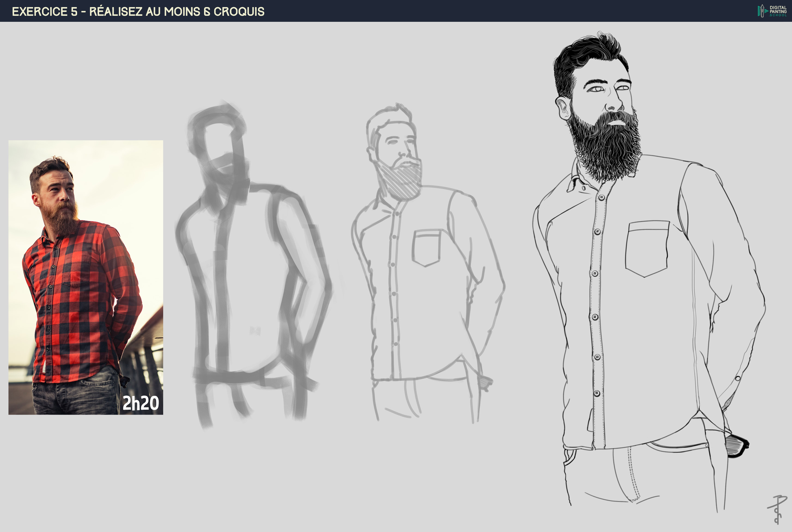This screenshot has height=532, width=792.
Task: Click the chest pocket on the inked drawing
Action: [647, 247]
